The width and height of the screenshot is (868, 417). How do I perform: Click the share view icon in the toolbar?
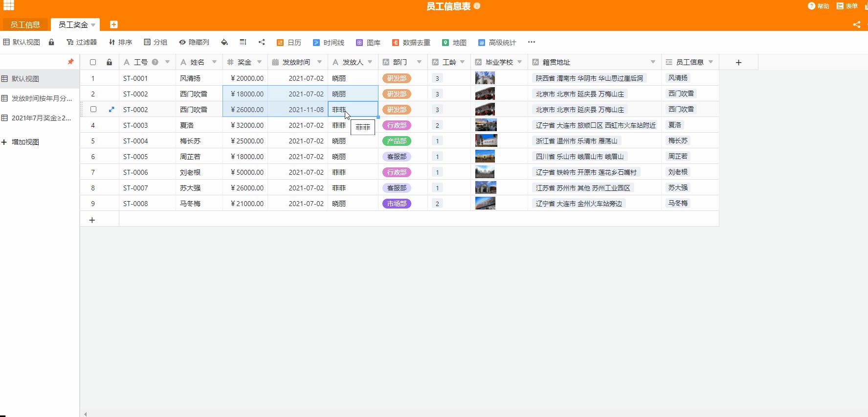click(262, 42)
